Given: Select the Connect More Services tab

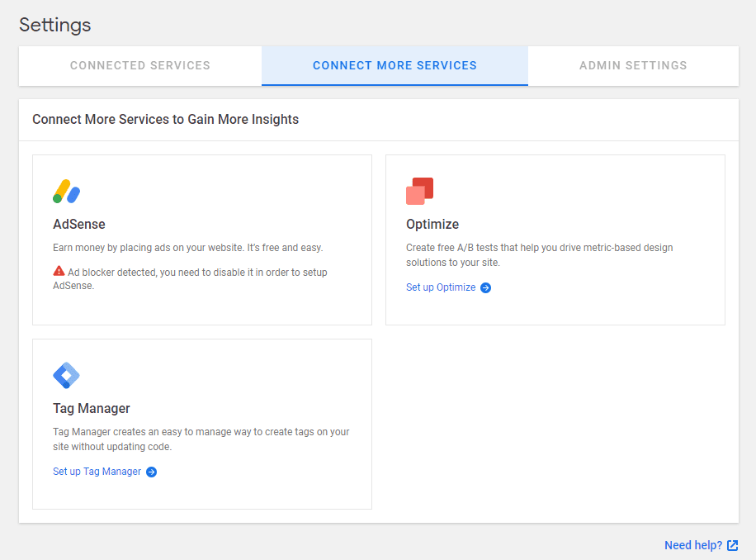Looking at the screenshot, I should click(395, 65).
